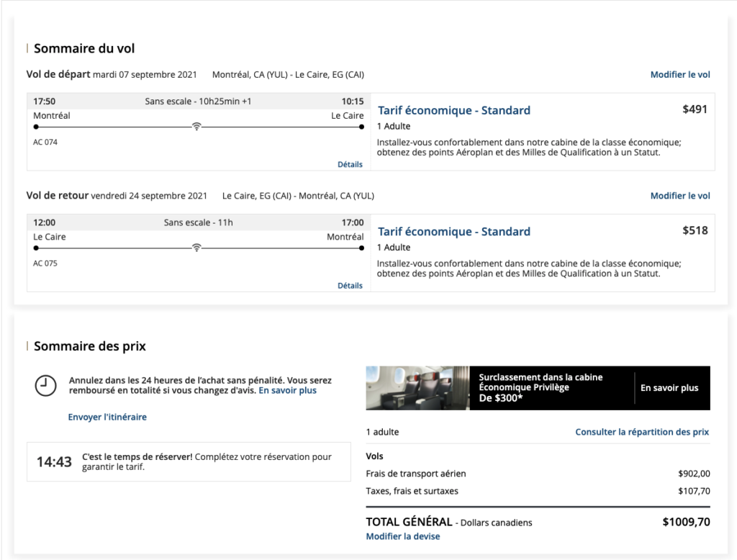Image resolution: width=737 pixels, height=560 pixels.
Task: View Consulter la répartition des prix
Action: point(641,432)
